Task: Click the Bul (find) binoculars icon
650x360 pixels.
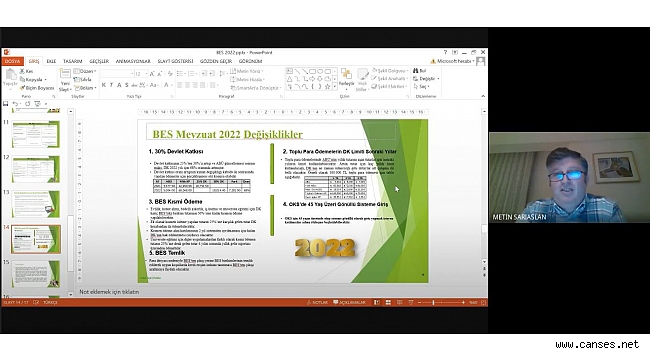Action: (x=415, y=71)
